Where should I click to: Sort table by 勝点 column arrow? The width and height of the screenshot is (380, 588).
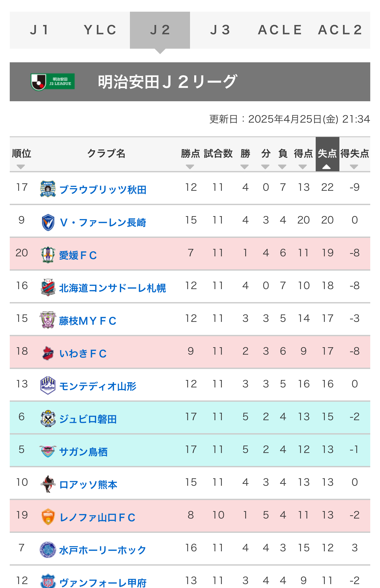click(190, 167)
